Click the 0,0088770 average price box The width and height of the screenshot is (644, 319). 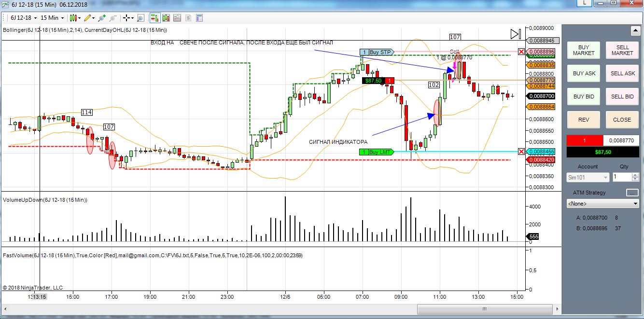[x=621, y=140]
